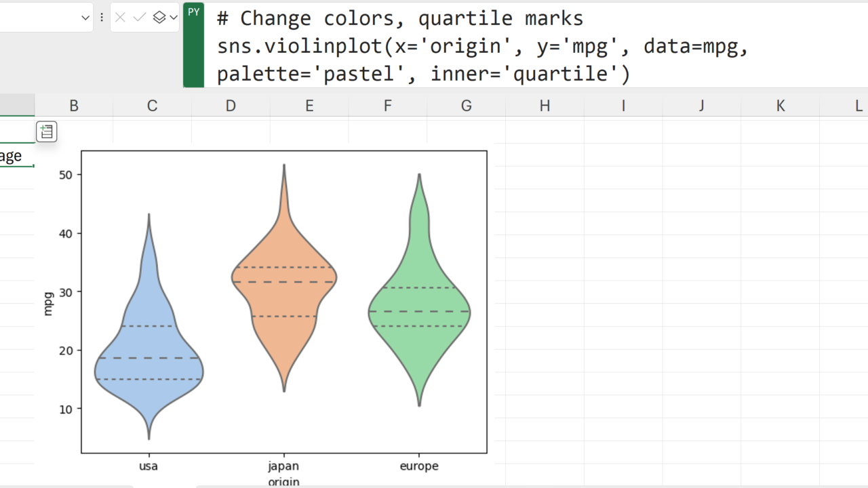Image resolution: width=868 pixels, height=488 pixels.
Task: Select column G header
Action: coord(466,106)
